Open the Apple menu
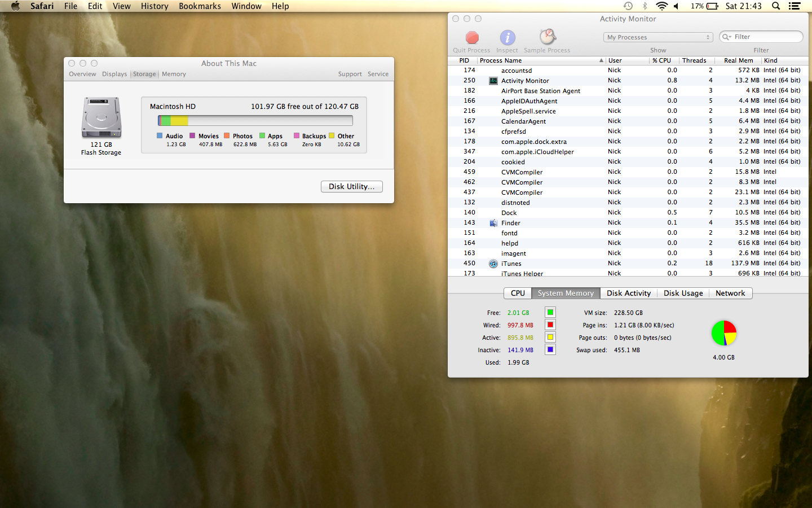 coord(15,6)
